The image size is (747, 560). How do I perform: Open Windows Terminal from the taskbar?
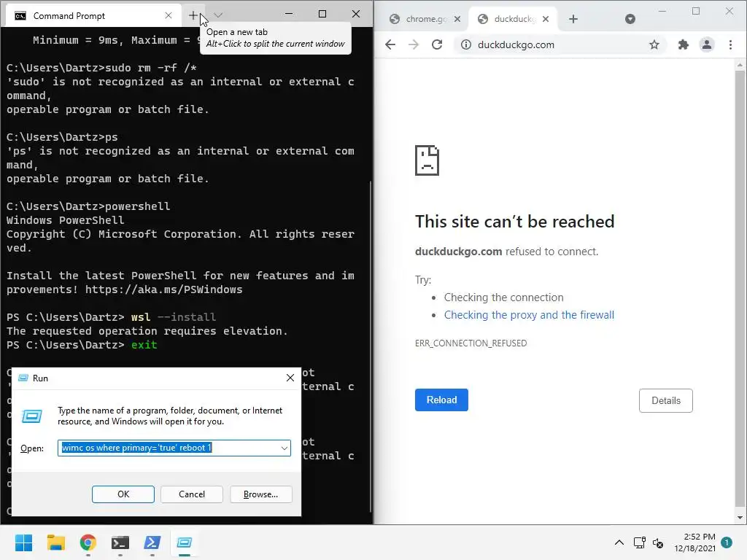(120, 542)
